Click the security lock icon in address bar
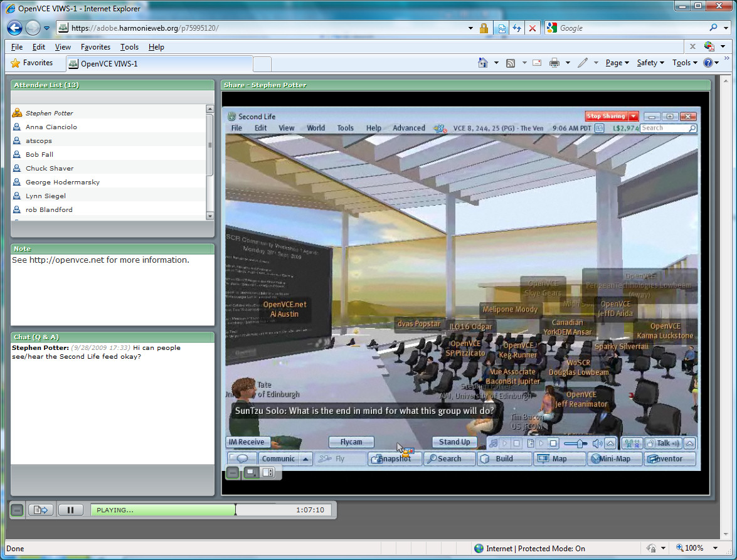The width and height of the screenshot is (737, 560). [484, 28]
